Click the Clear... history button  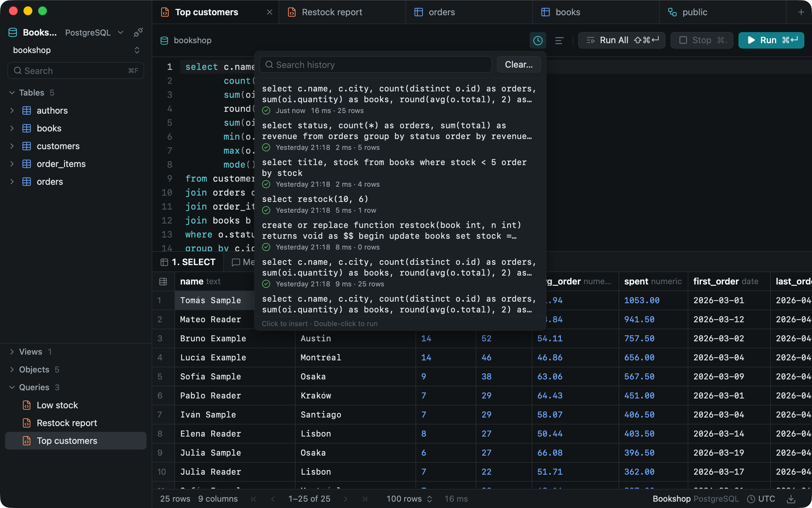[x=519, y=64]
